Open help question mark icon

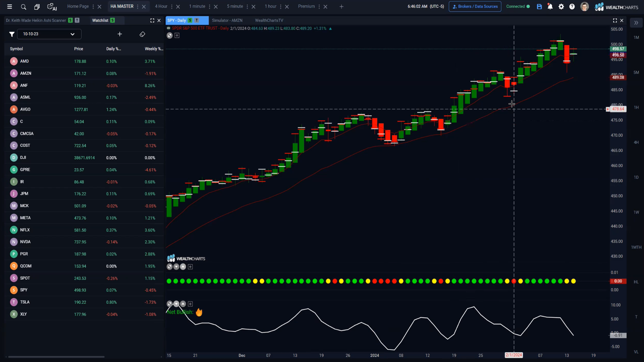pyautogui.click(x=572, y=7)
